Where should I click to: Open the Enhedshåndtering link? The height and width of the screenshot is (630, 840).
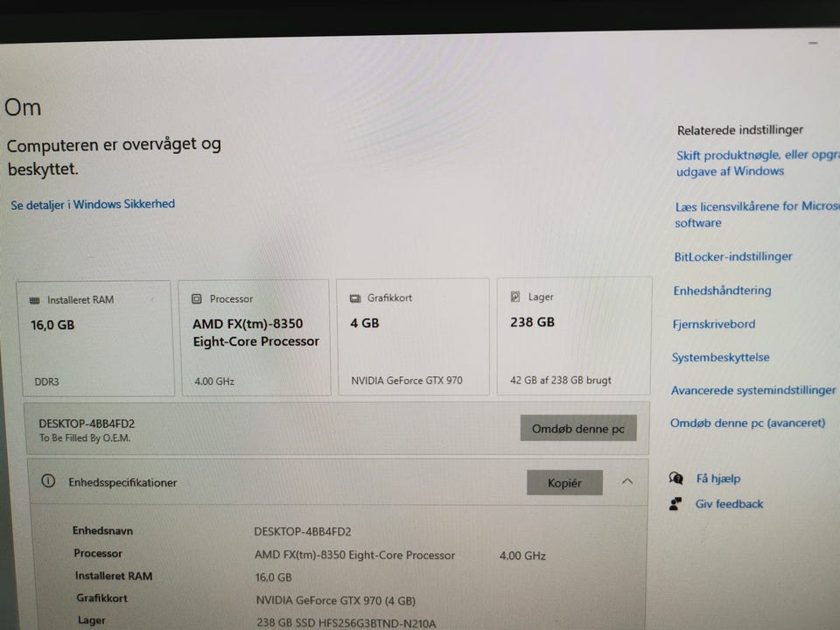click(722, 290)
